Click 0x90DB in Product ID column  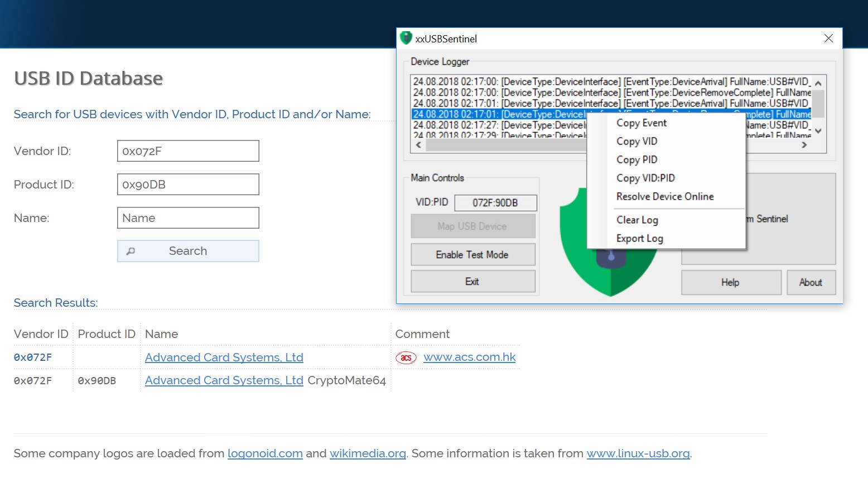coord(97,381)
